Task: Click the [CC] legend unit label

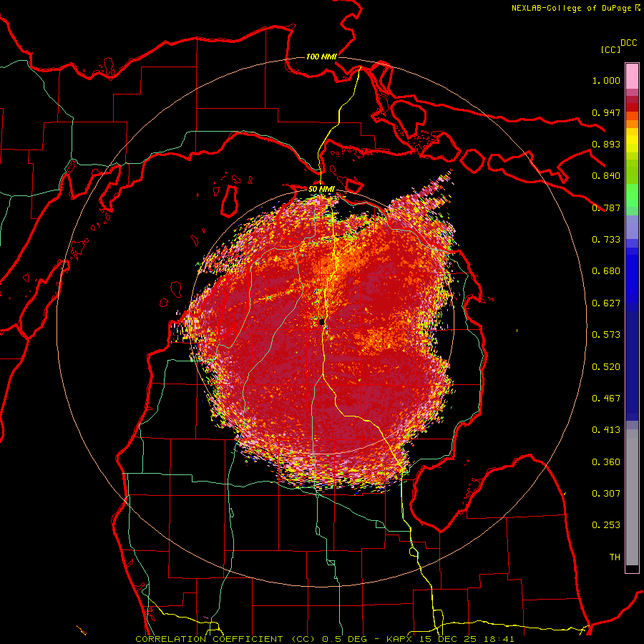Action: point(610,49)
